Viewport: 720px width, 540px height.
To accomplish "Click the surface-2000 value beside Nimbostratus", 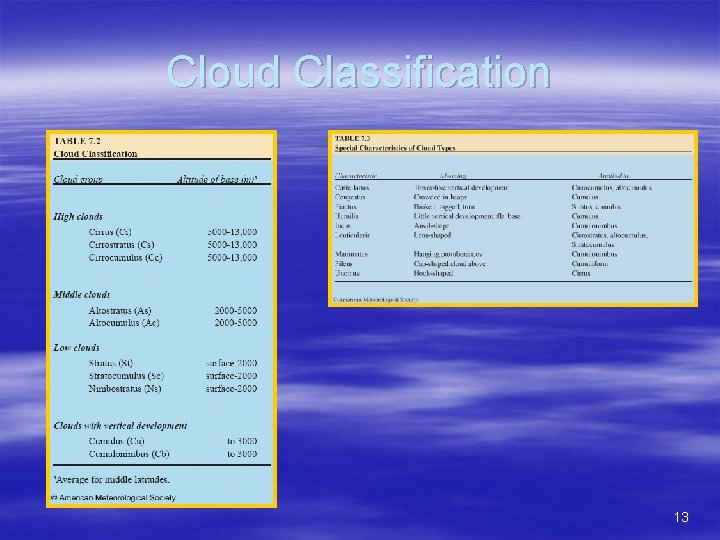I will pyautogui.click(x=231, y=389).
